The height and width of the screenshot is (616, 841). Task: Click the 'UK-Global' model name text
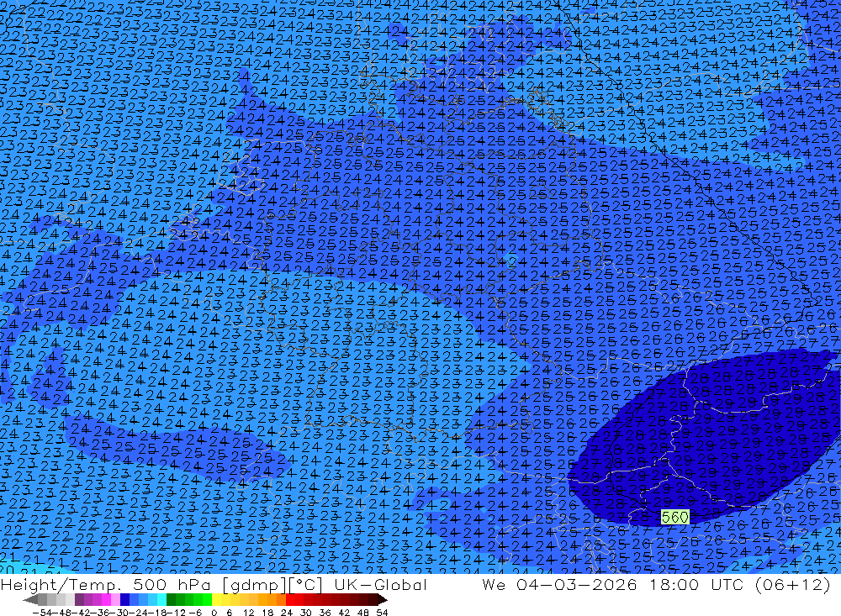380,584
